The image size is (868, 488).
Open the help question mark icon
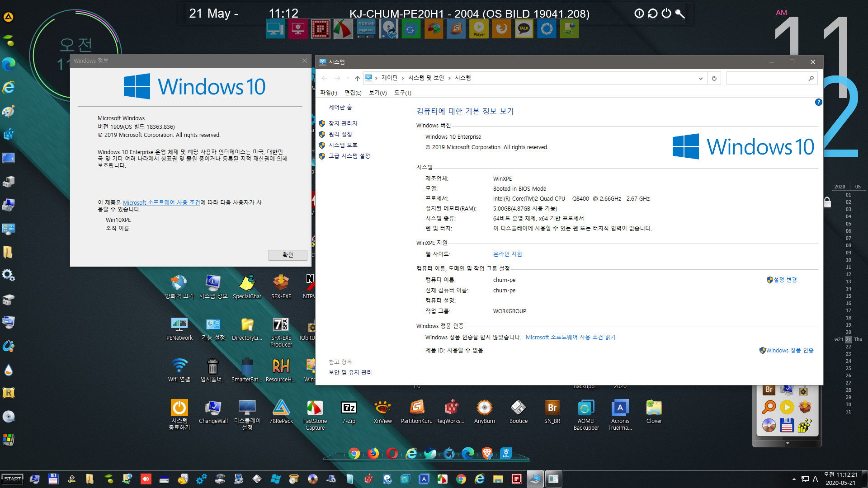click(818, 102)
